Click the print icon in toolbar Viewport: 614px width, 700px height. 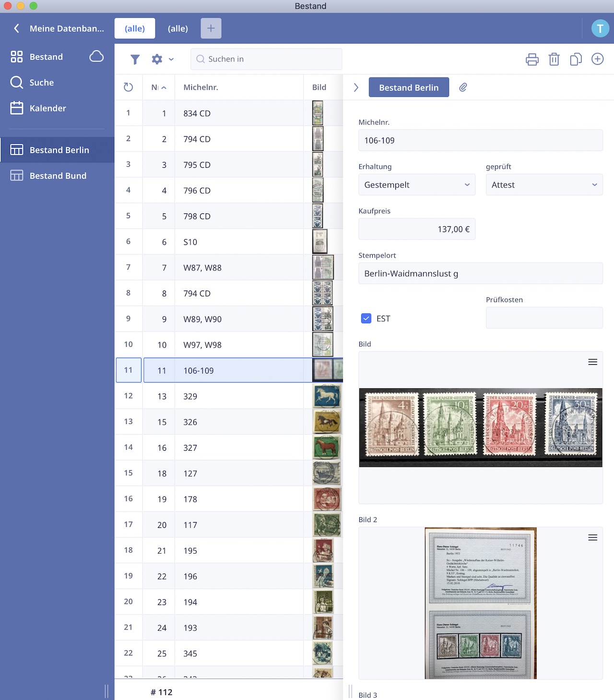click(532, 59)
